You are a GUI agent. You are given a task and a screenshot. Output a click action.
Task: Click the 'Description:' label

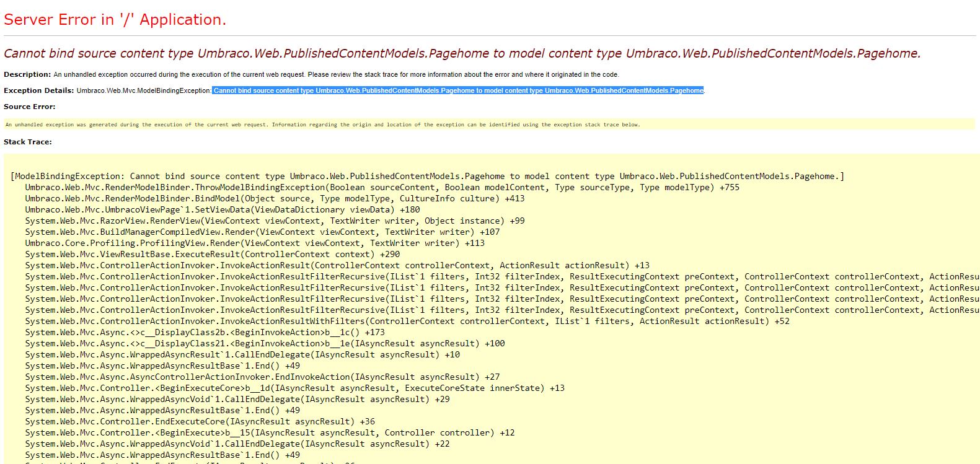click(x=27, y=74)
